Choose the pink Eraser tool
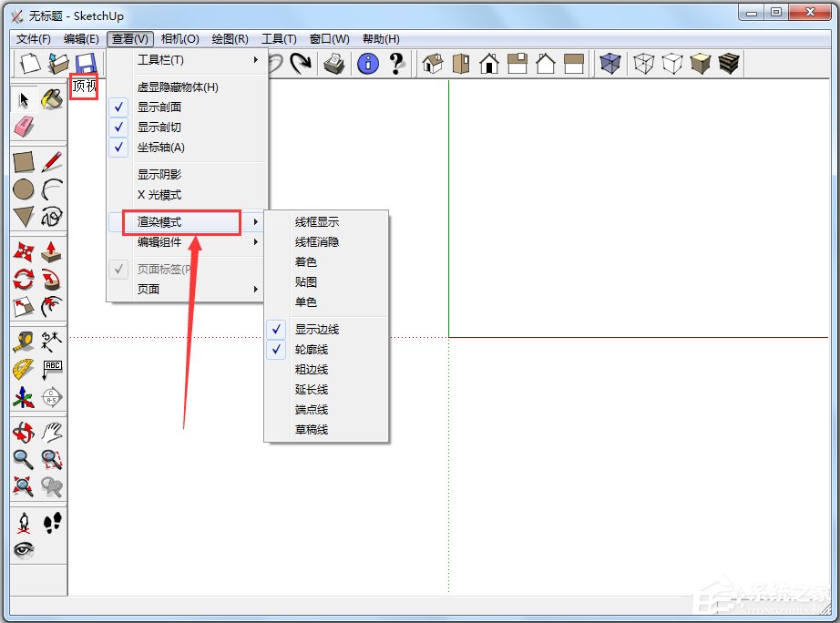This screenshot has width=840, height=623. coord(24,127)
